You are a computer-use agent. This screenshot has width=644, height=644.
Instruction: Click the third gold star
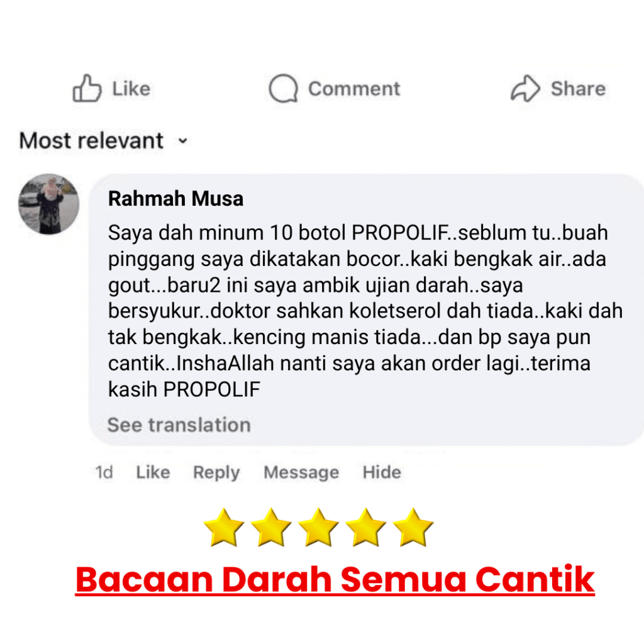click(x=318, y=528)
